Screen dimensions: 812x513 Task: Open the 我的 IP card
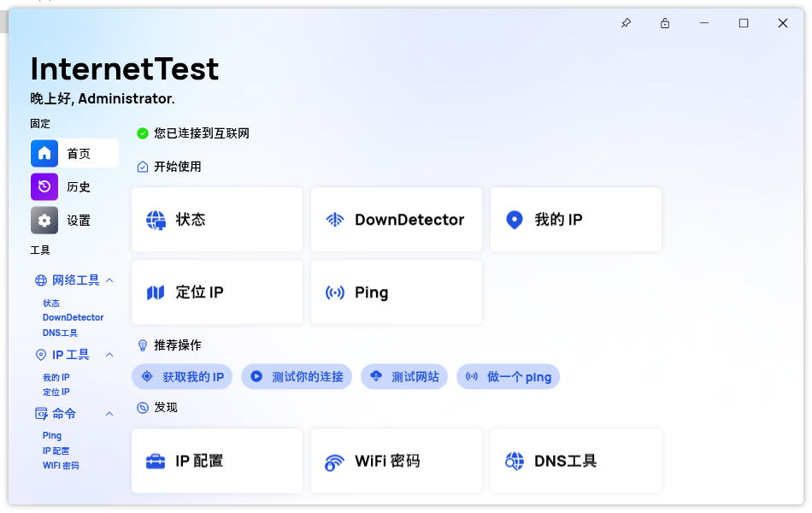pos(576,220)
